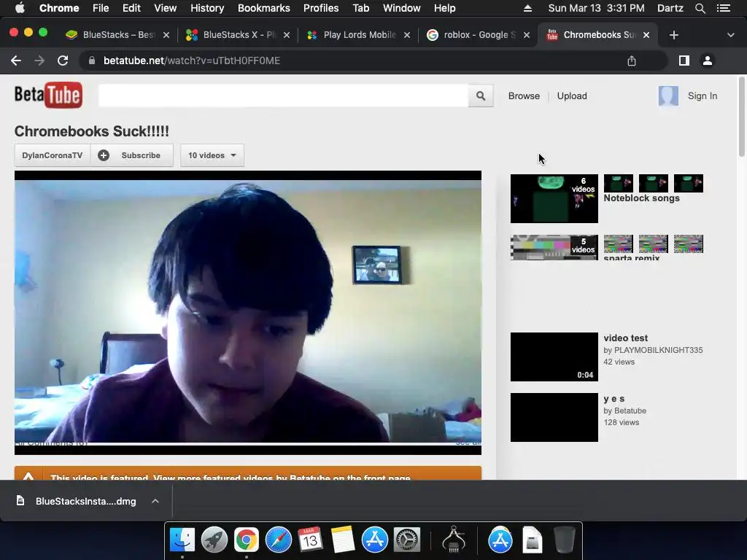The height and width of the screenshot is (560, 747).
Task: Open Notes in the Dock
Action: pyautogui.click(x=342, y=540)
